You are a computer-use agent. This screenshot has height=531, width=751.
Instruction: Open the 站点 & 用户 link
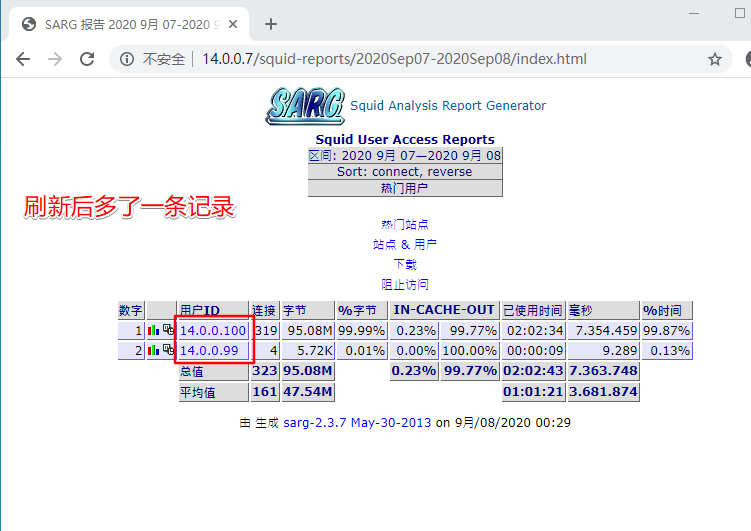click(405, 245)
